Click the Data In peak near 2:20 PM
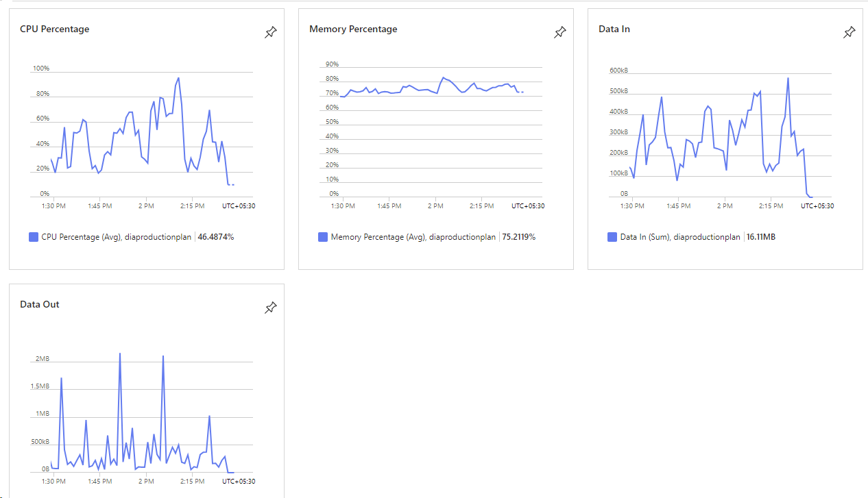Screen dimensions: 868x498 click(x=788, y=78)
